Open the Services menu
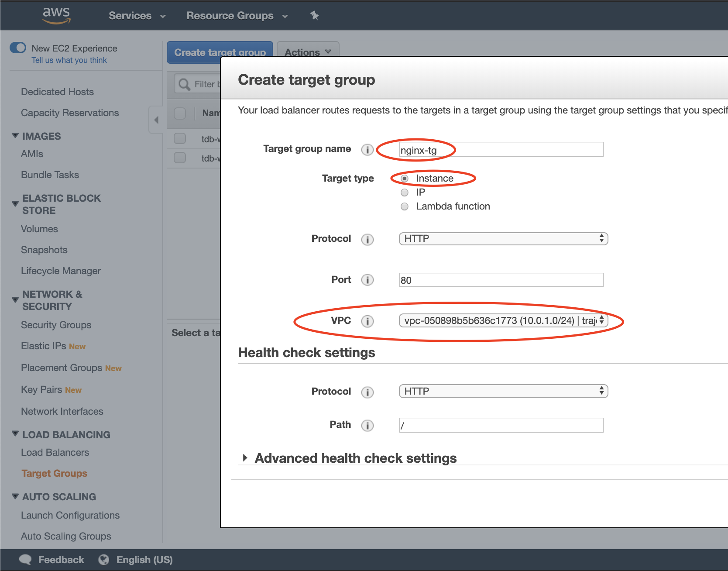 pos(137,16)
